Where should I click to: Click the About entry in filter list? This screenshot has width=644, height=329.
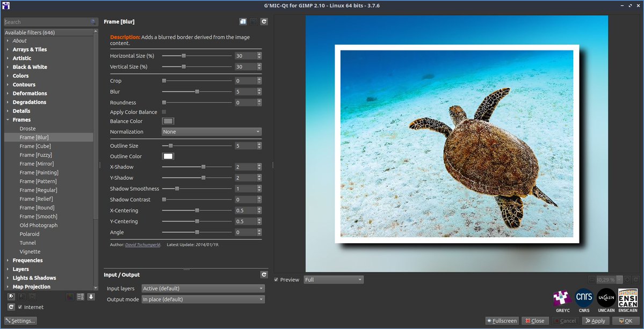tap(19, 41)
